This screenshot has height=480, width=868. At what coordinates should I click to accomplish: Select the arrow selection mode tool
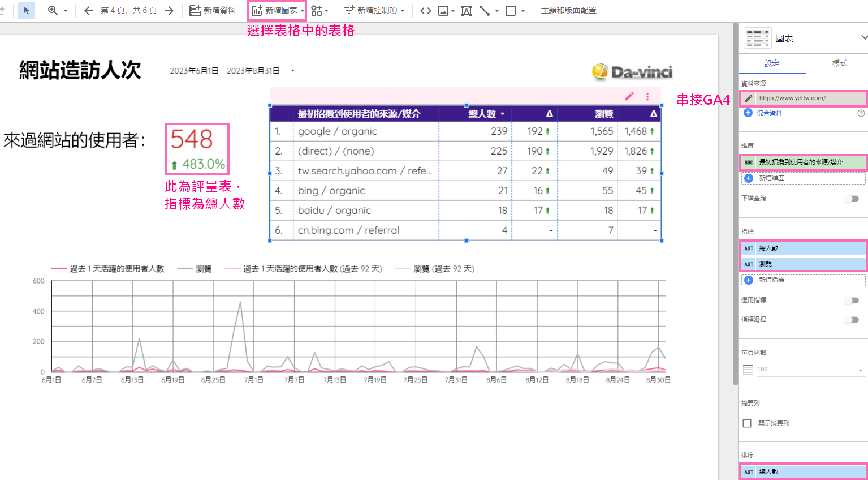(x=27, y=11)
